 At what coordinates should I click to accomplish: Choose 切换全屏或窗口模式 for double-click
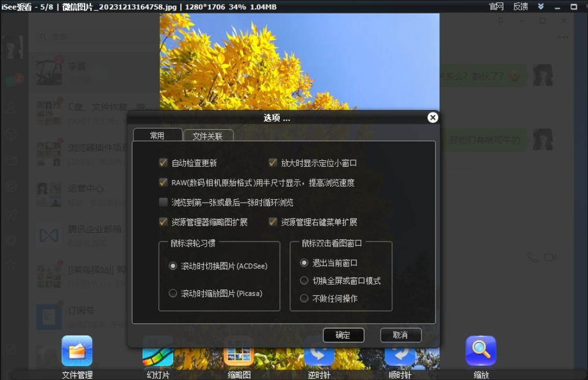click(x=304, y=280)
